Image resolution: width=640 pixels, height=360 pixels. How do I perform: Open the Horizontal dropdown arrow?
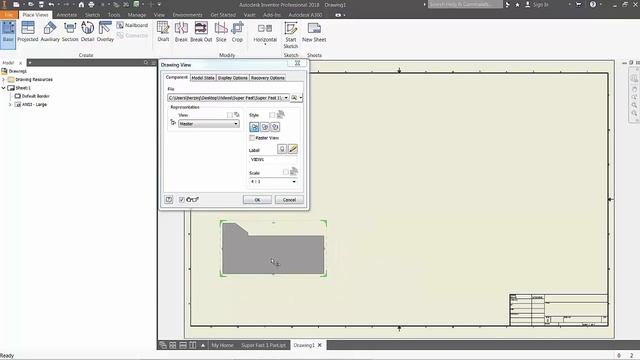pyautogui.click(x=265, y=44)
